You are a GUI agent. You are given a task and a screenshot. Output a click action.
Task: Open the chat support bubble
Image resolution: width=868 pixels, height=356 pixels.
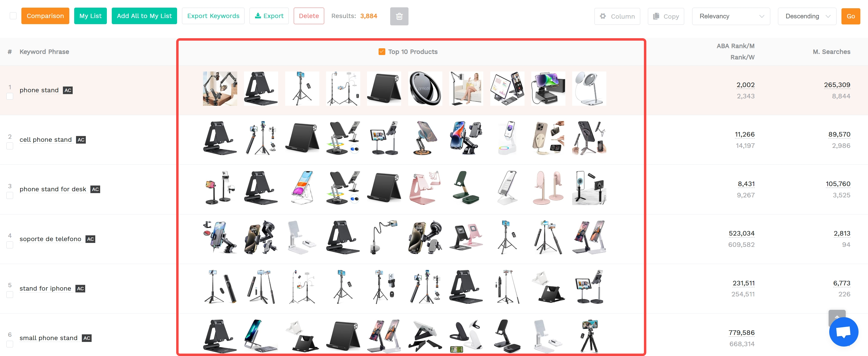[843, 332]
